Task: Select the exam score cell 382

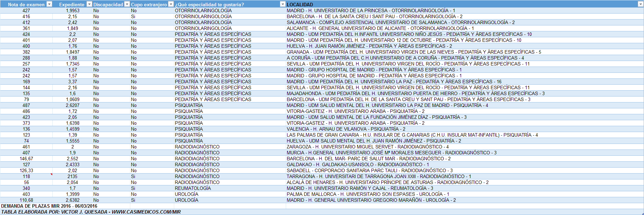Action: 26,52
